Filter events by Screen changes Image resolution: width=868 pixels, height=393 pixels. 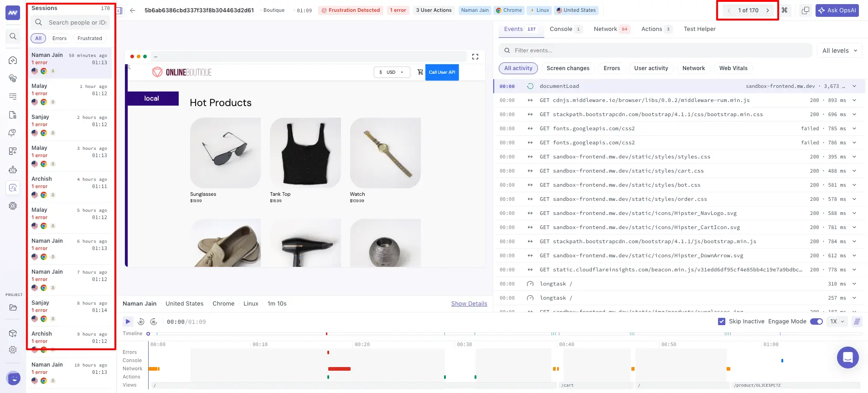click(568, 68)
